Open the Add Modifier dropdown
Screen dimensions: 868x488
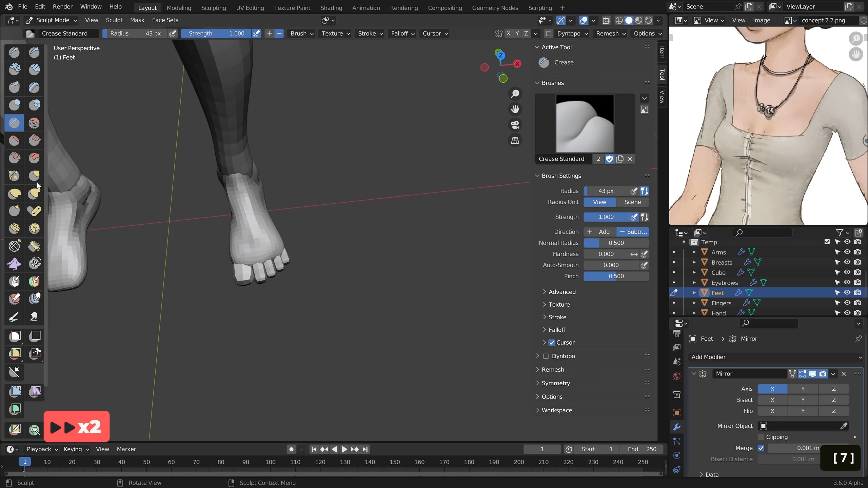pos(776,357)
